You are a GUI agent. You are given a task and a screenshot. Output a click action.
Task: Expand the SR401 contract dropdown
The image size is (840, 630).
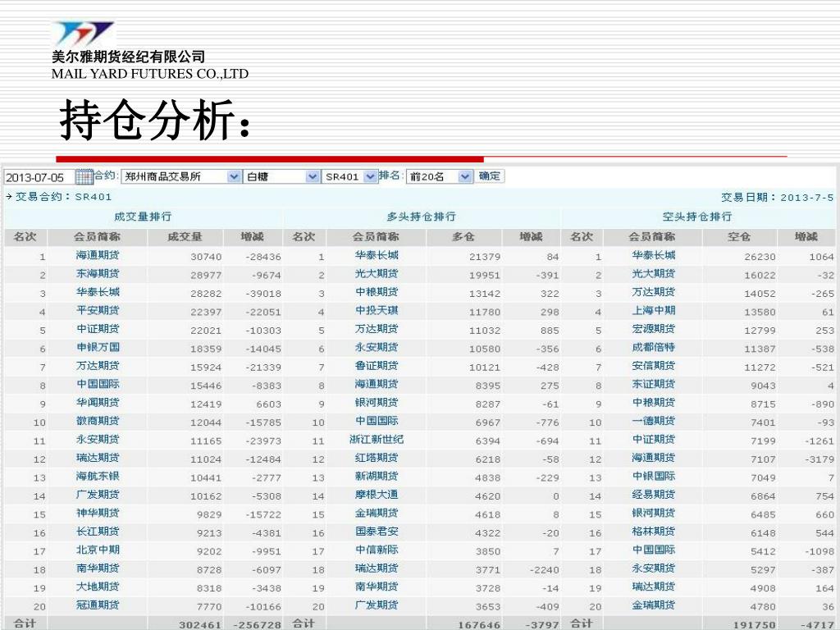[x=349, y=176]
